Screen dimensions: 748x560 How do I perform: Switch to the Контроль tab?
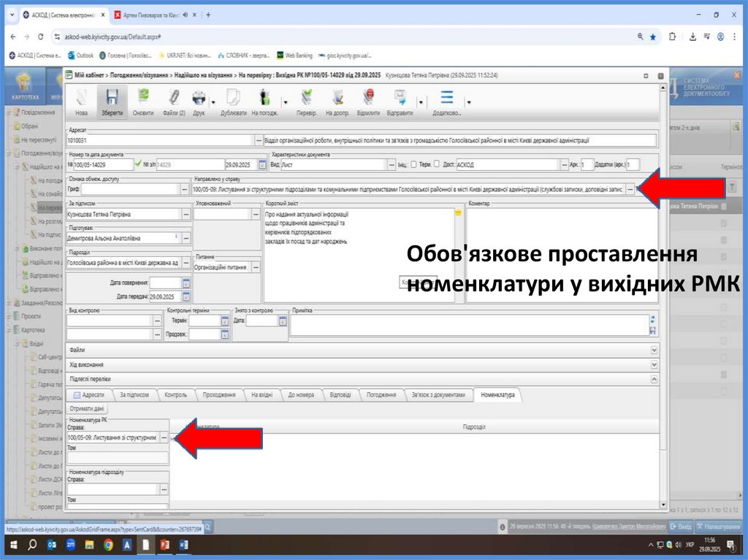click(175, 395)
